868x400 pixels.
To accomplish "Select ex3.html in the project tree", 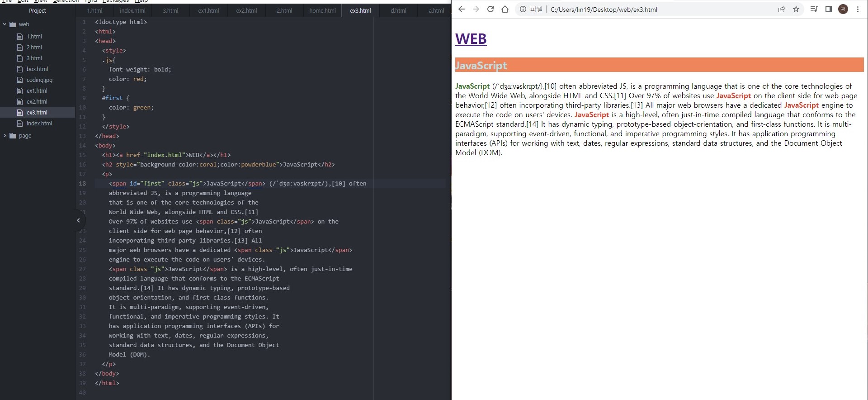I will [x=37, y=112].
